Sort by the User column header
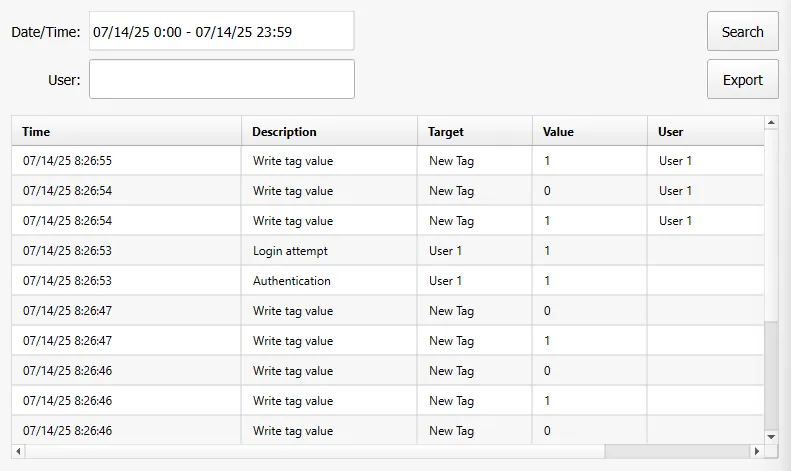This screenshot has height=471, width=791. 704,131
